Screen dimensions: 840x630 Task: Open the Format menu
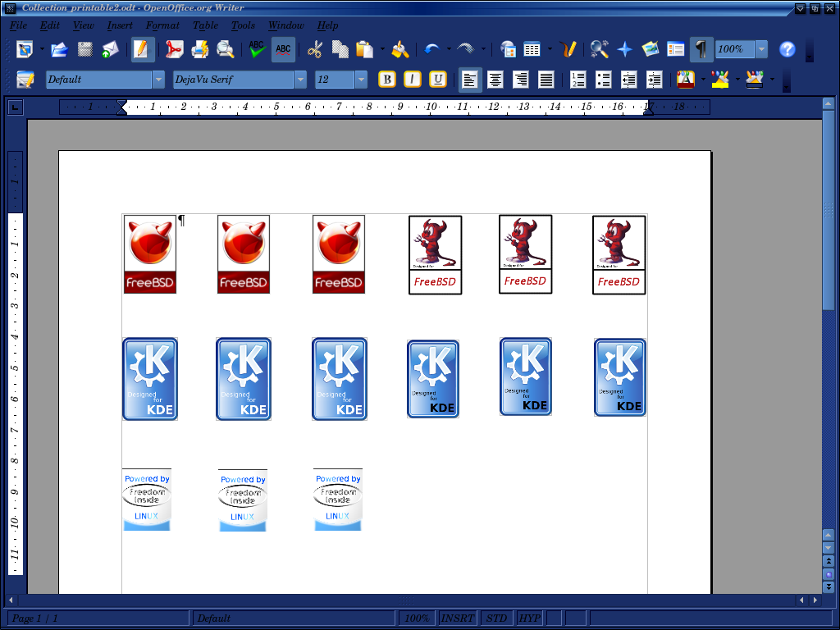pos(162,25)
